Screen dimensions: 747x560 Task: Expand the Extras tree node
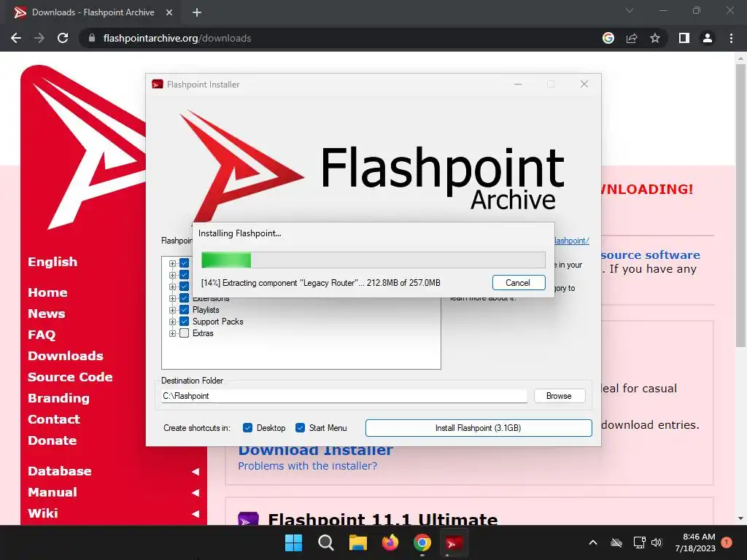pos(172,333)
